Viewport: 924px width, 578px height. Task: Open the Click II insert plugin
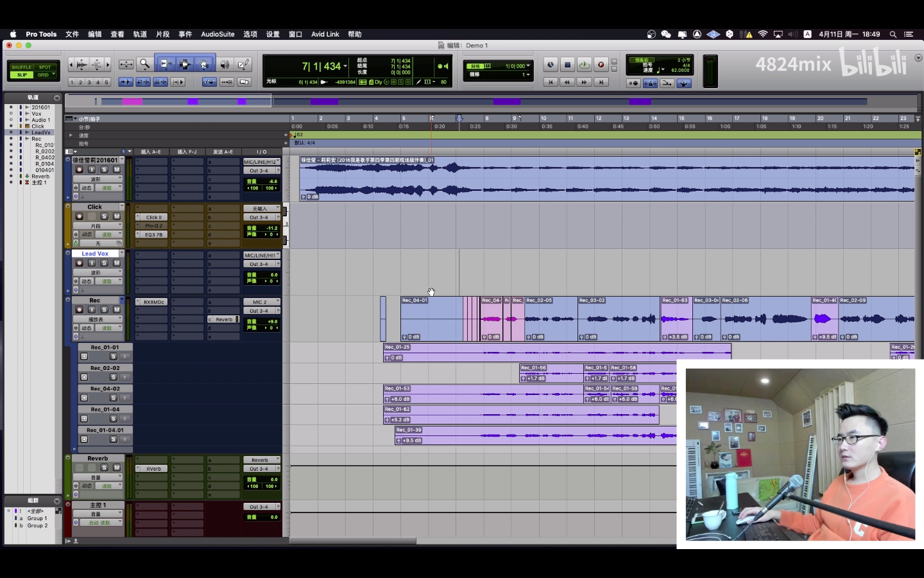point(153,217)
